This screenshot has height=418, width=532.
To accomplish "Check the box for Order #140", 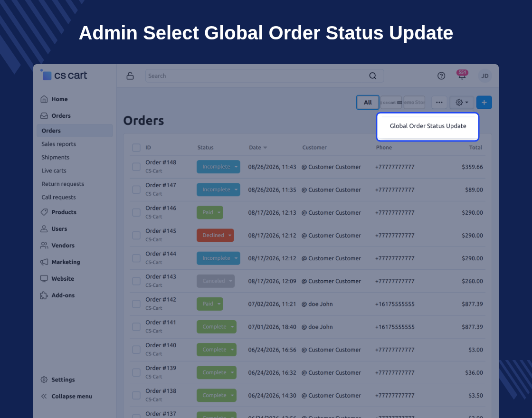I will click(136, 350).
